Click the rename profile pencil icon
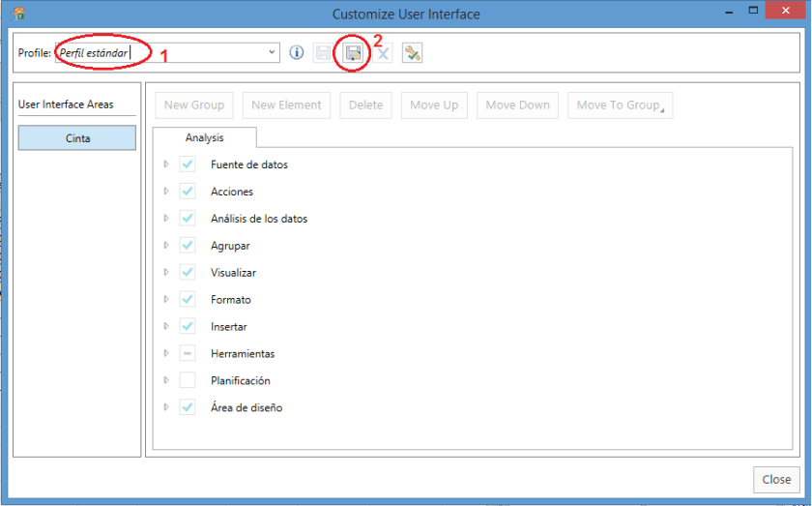This screenshot has height=506, width=812. (x=412, y=53)
